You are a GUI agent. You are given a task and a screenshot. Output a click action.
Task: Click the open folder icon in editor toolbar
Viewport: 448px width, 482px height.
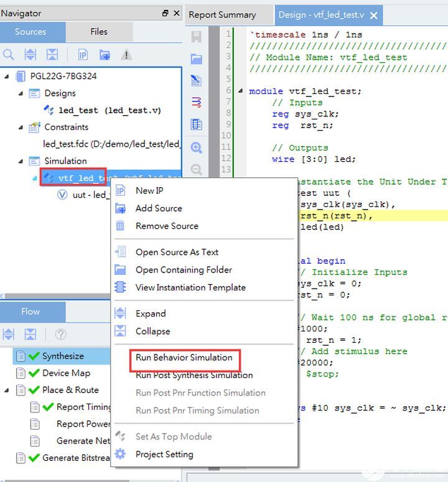coord(197,59)
